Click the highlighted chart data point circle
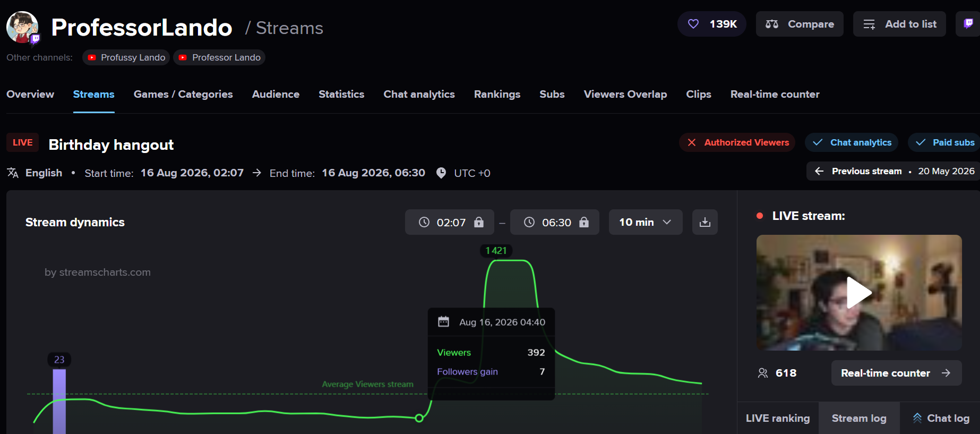The height and width of the screenshot is (434, 980). coord(419,418)
